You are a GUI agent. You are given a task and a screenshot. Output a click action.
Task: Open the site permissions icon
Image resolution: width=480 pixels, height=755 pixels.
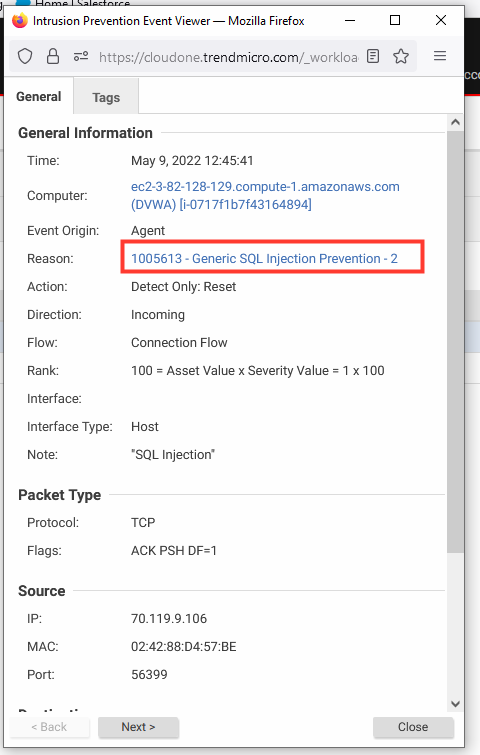[81, 57]
